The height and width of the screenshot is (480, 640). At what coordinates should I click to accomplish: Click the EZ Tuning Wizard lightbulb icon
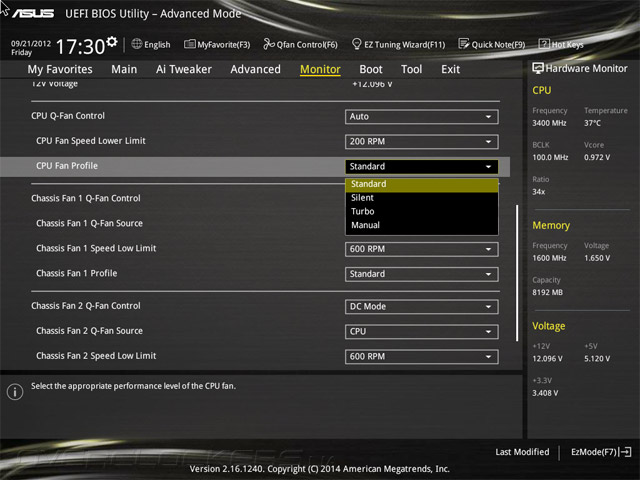pos(356,44)
